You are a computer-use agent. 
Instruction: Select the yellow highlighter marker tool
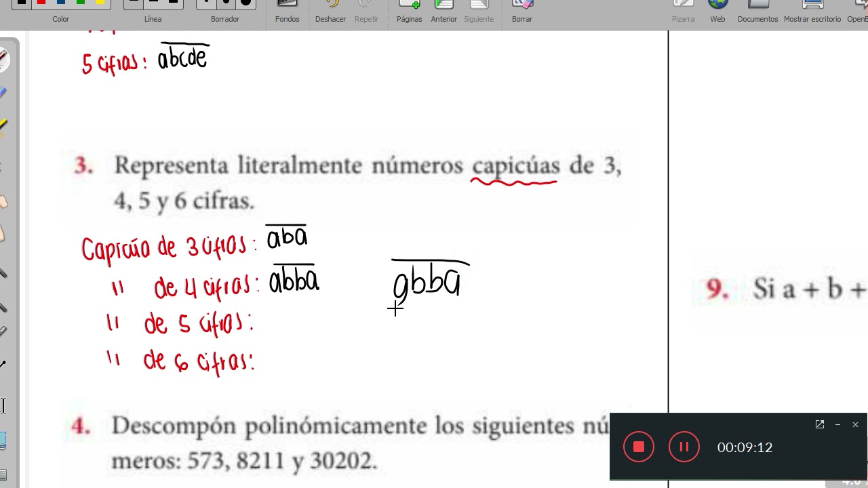[3, 127]
